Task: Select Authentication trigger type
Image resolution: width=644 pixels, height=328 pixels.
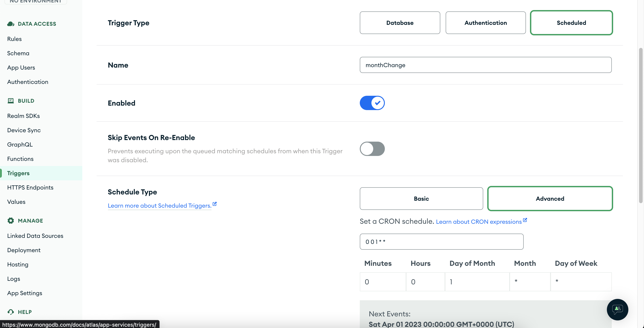Action: coord(485,23)
